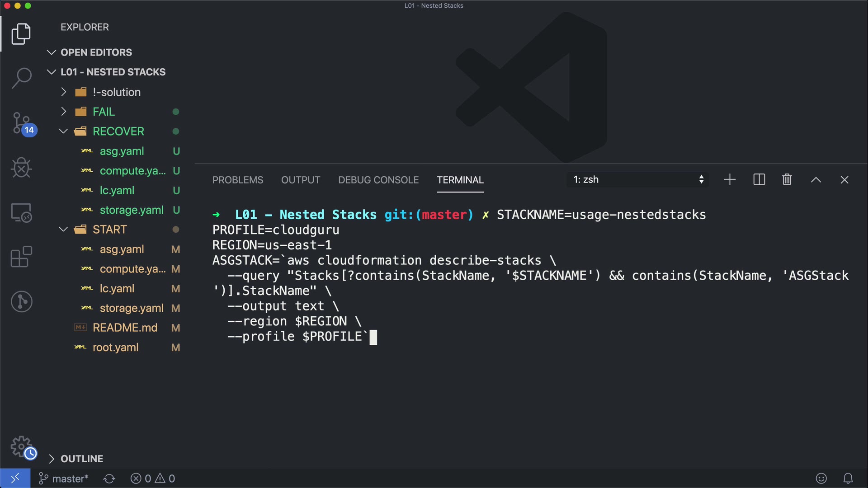
Task: Switch to the PROBLEMS tab
Action: click(237, 180)
